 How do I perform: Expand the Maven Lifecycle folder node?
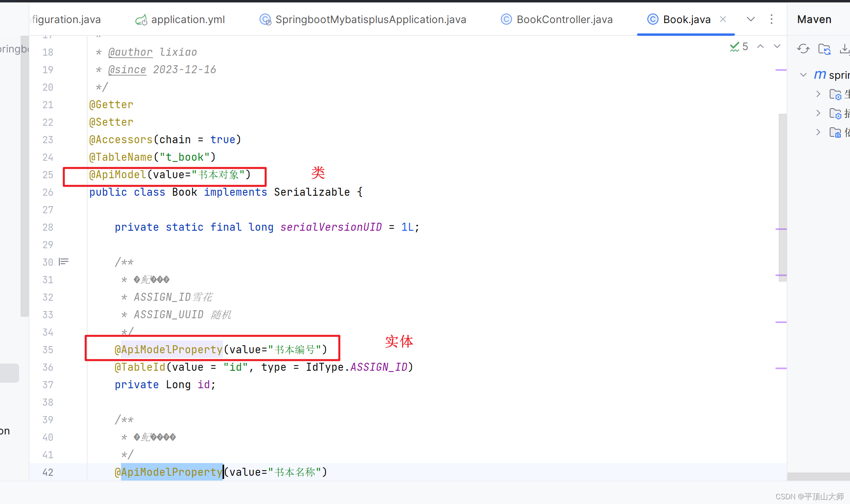pos(818,94)
